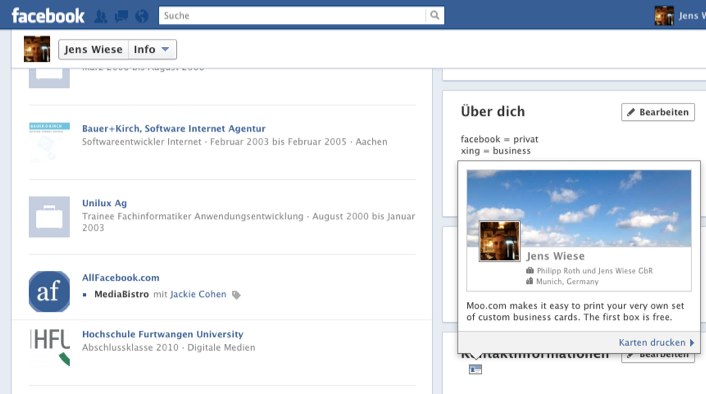This screenshot has height=394, width=706.
Task: Click the facebook logo
Action: click(48, 16)
